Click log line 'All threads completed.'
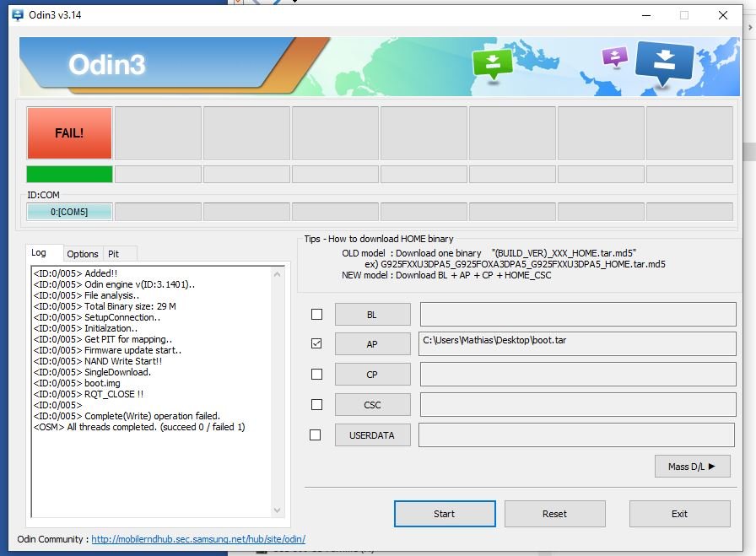The image size is (756, 556). click(139, 427)
